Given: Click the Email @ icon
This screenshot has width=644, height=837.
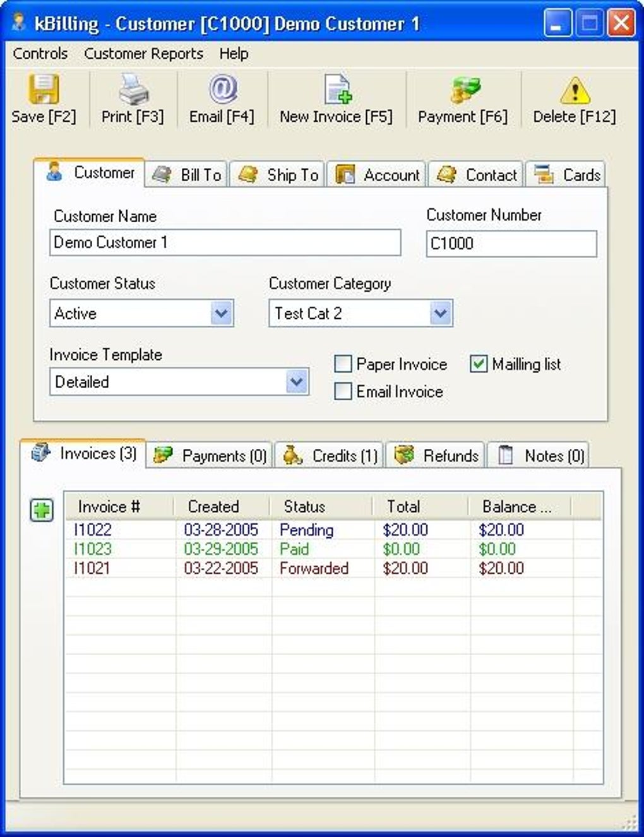Looking at the screenshot, I should click(x=223, y=89).
